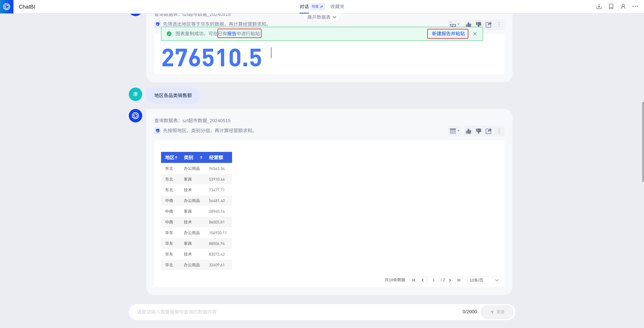Click thumbs down on table answer

478,131
